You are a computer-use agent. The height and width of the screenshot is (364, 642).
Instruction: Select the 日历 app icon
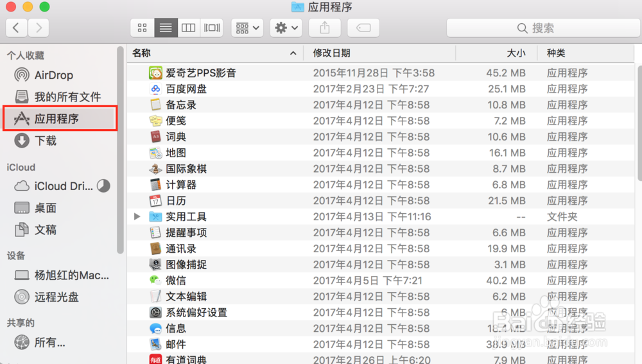(x=155, y=201)
